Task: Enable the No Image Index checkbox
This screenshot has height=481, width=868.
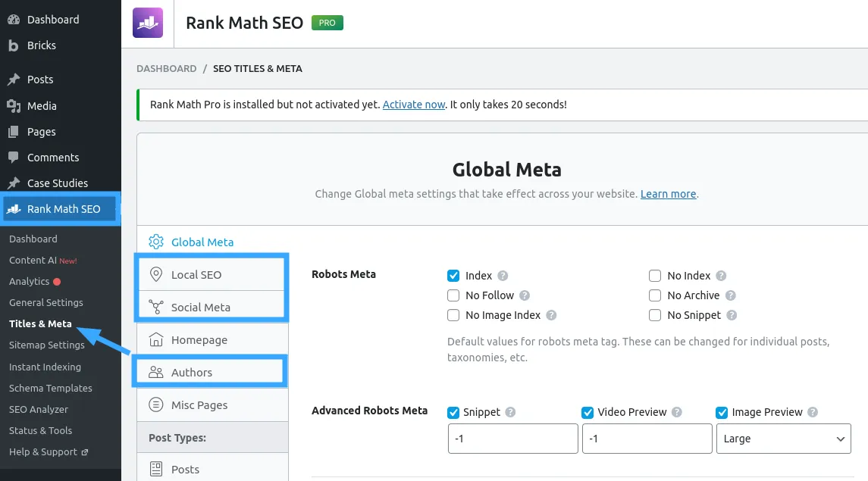Action: point(453,315)
